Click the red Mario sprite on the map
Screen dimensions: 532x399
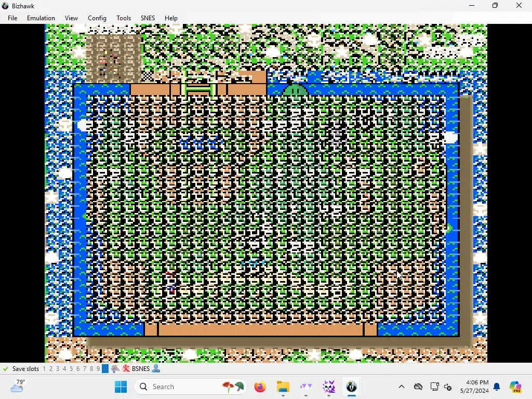point(170,282)
